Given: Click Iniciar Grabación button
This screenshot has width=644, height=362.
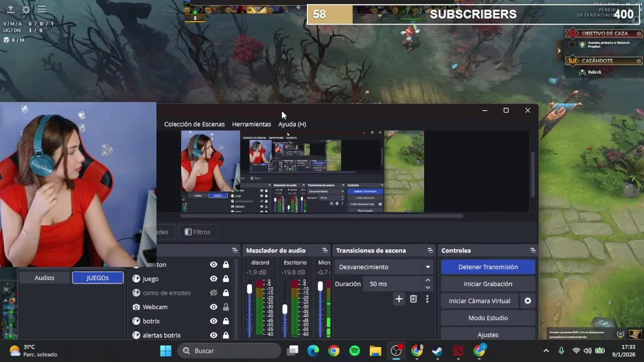Looking at the screenshot, I should [x=488, y=284].
